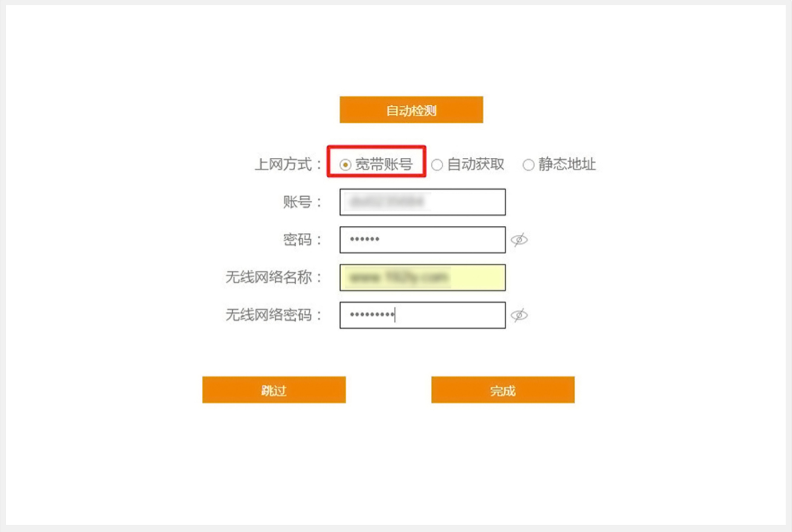Screen dimensions: 792x532
Task: Click into the 密码 password field
Action: coord(422,240)
